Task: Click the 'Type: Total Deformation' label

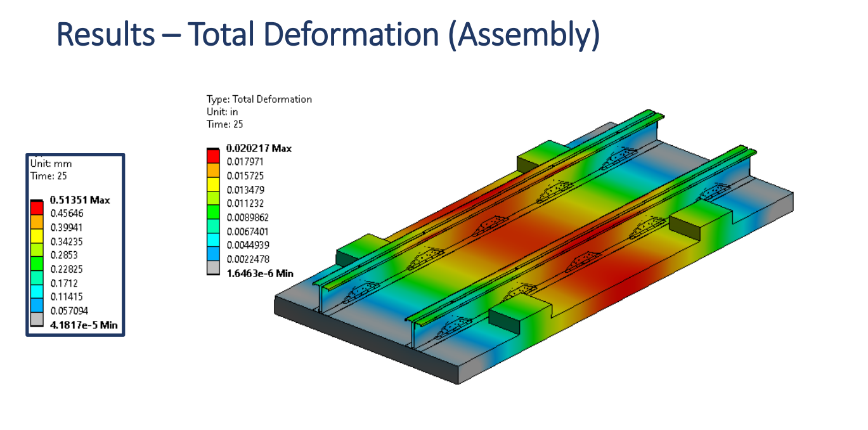Action: (259, 99)
